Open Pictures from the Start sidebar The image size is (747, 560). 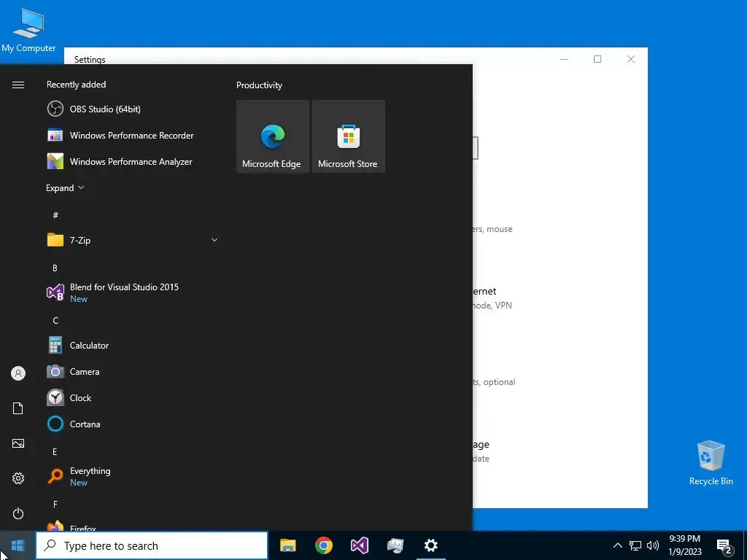18,443
